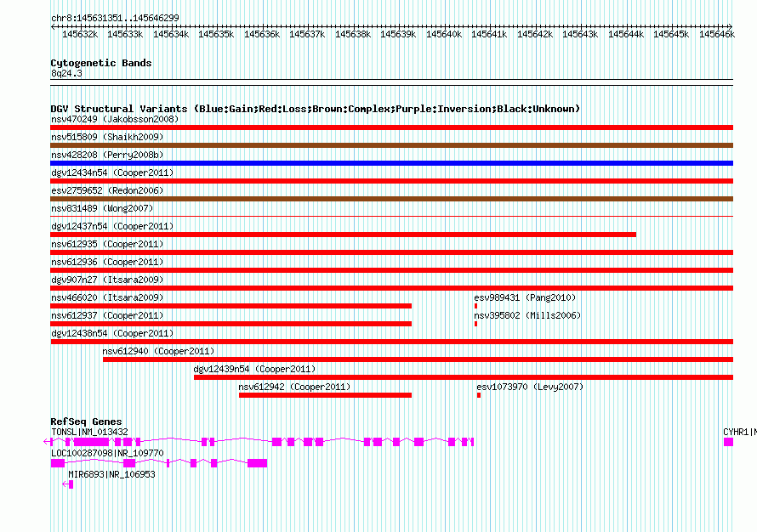This screenshot has height=532, width=757.
Task: Click the esv1073970 (Levy2007) variant label
Action: [530, 387]
